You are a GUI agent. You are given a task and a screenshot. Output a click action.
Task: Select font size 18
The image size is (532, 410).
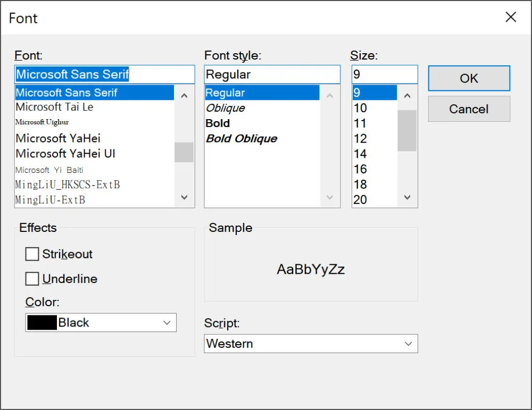pos(375,184)
